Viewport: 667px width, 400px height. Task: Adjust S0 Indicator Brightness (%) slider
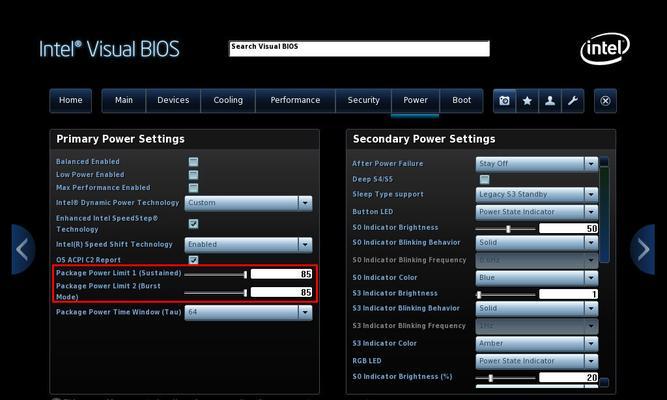click(x=505, y=378)
